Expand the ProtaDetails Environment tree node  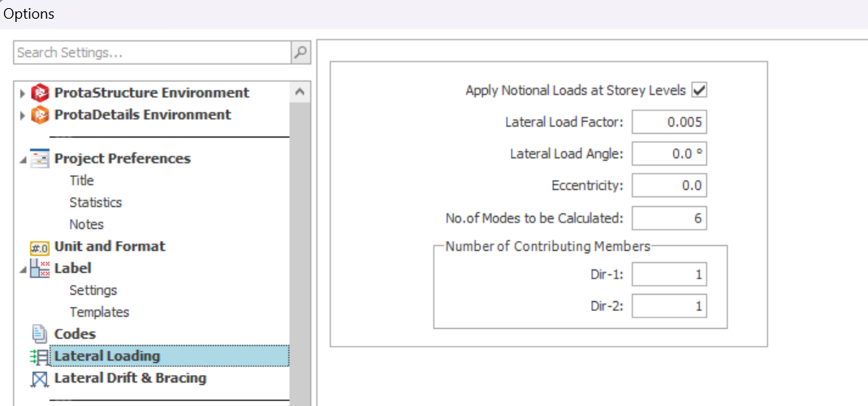(23, 116)
